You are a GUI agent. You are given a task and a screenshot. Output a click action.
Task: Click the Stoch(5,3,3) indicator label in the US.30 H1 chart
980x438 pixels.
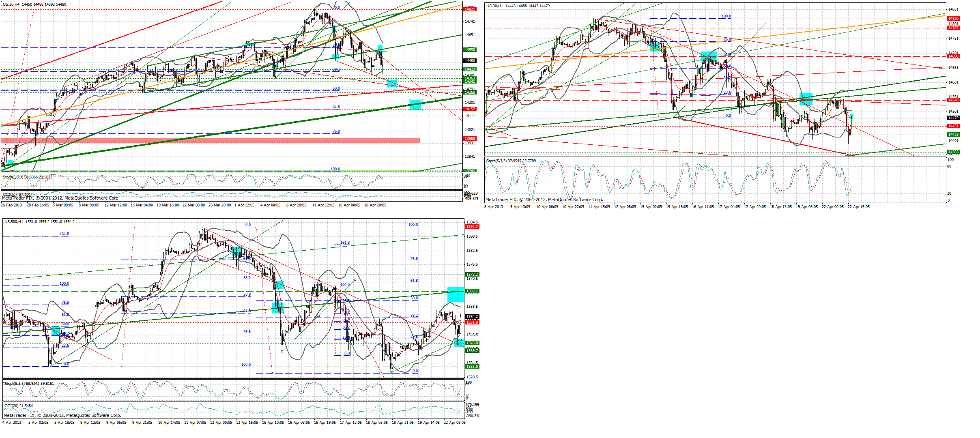point(511,161)
